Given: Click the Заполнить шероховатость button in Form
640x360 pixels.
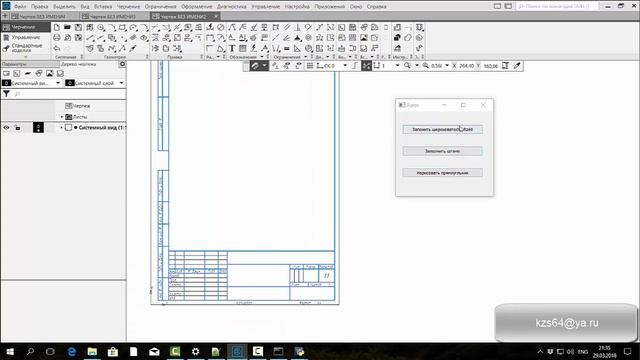Looking at the screenshot, I should pos(442,129).
